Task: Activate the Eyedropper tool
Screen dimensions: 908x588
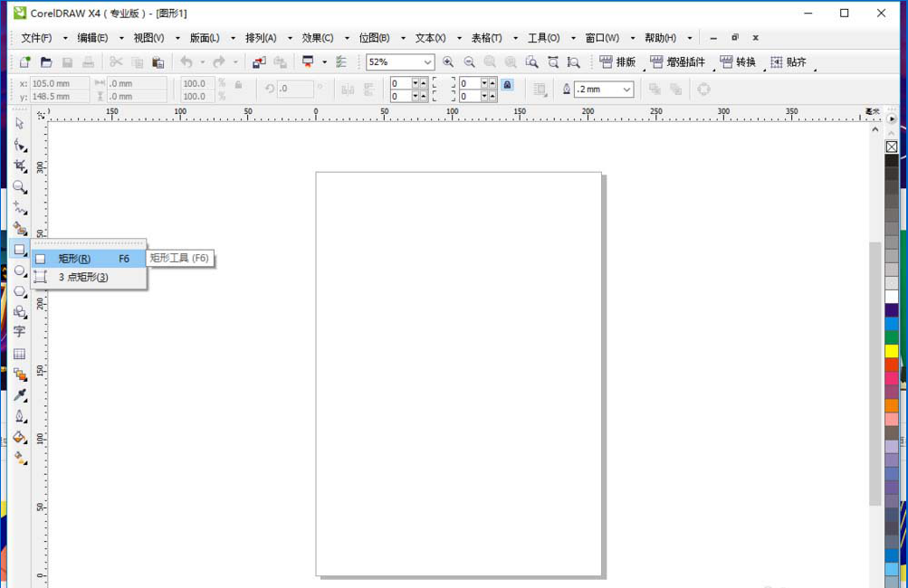Action: coord(19,395)
